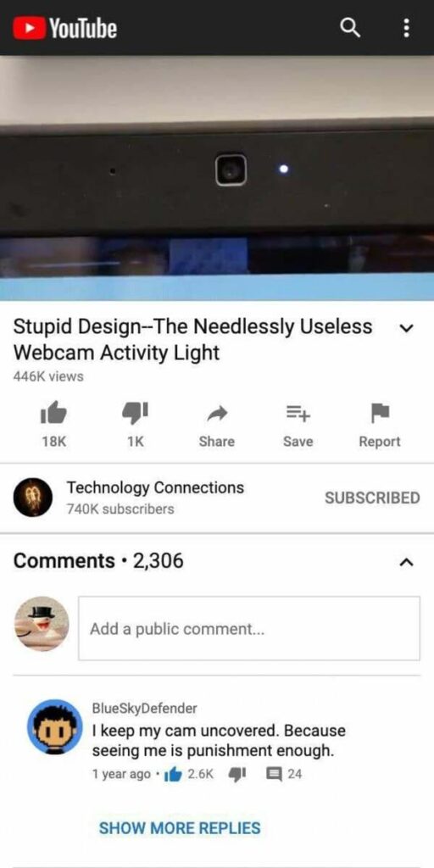This screenshot has width=434, height=868.
Task: Open YouTube search magnifier icon
Action: click(x=350, y=27)
